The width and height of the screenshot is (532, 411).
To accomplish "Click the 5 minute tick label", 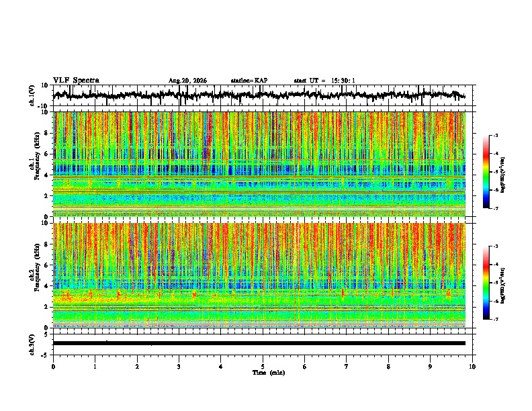I will [263, 367].
